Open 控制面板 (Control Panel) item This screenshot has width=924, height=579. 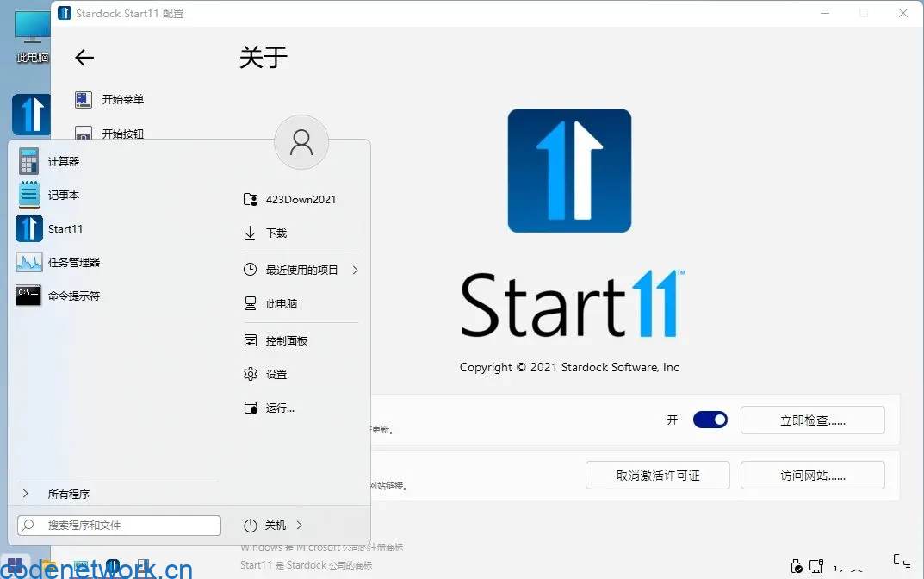pyautogui.click(x=282, y=339)
